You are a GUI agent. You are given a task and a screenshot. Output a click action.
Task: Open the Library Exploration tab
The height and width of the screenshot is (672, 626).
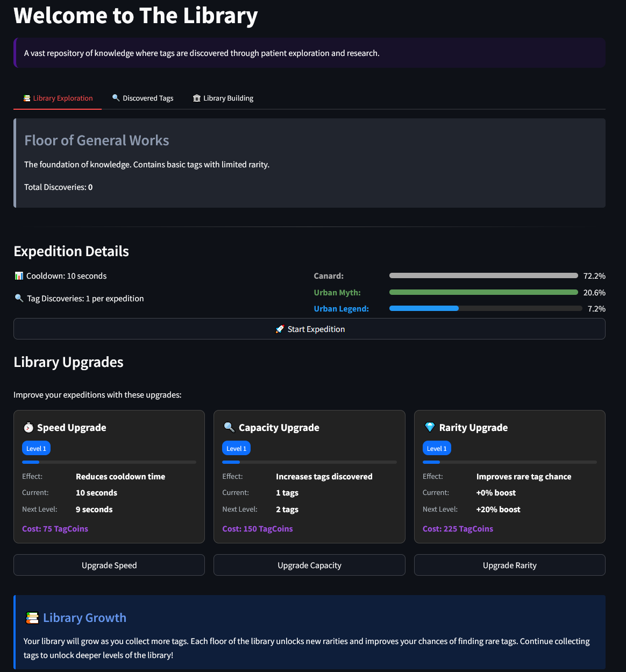click(58, 98)
